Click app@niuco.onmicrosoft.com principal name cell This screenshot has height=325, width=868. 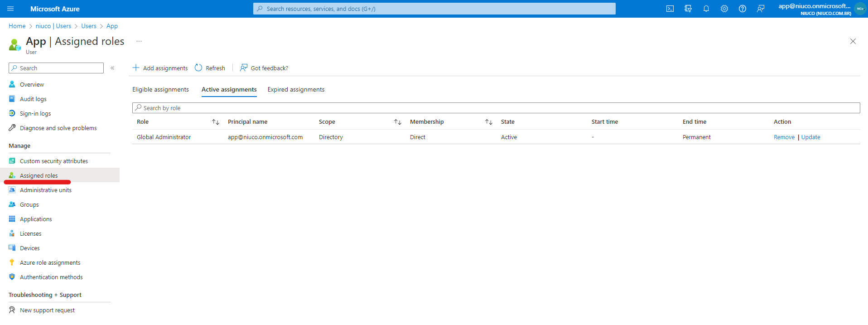[265, 137]
